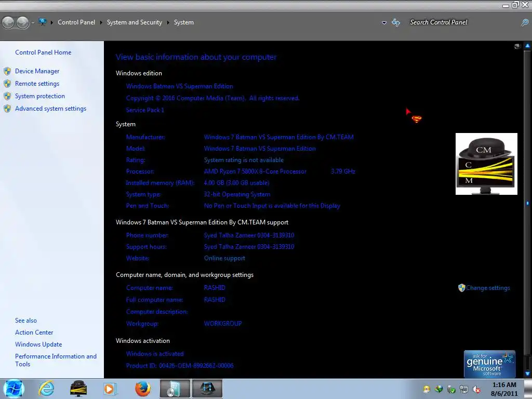Focus the Search Control Panel field
The image size is (532, 399).
(463, 22)
